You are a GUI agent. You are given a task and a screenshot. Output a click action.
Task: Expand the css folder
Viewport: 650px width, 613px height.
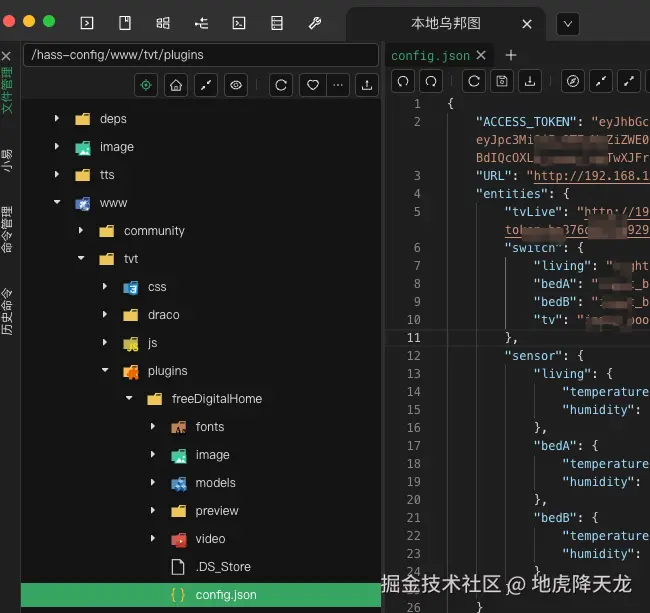click(105, 286)
